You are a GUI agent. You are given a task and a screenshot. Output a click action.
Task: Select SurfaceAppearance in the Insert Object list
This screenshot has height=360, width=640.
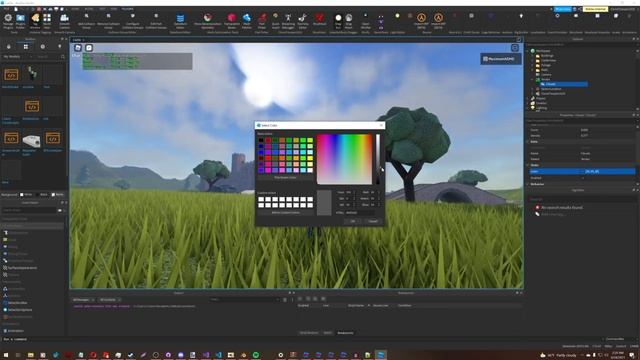click(x=22, y=268)
